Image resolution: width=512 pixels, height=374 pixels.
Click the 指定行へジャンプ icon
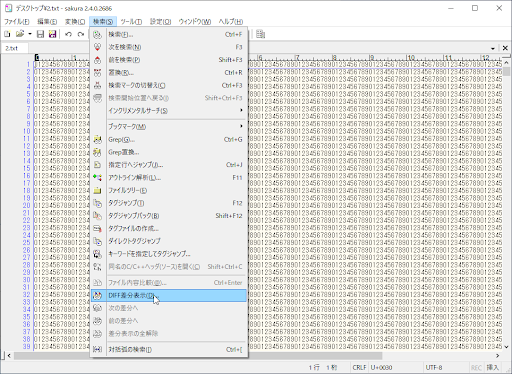pos(97,165)
